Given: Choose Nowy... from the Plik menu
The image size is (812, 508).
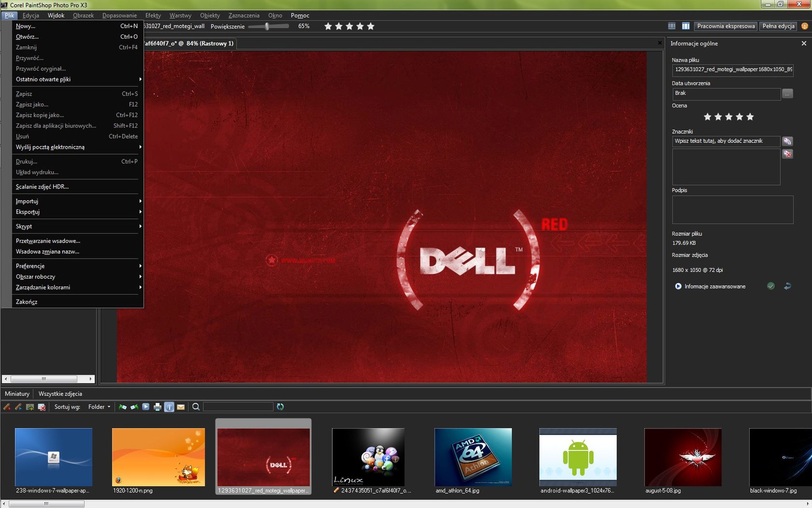Looking at the screenshot, I should point(77,26).
